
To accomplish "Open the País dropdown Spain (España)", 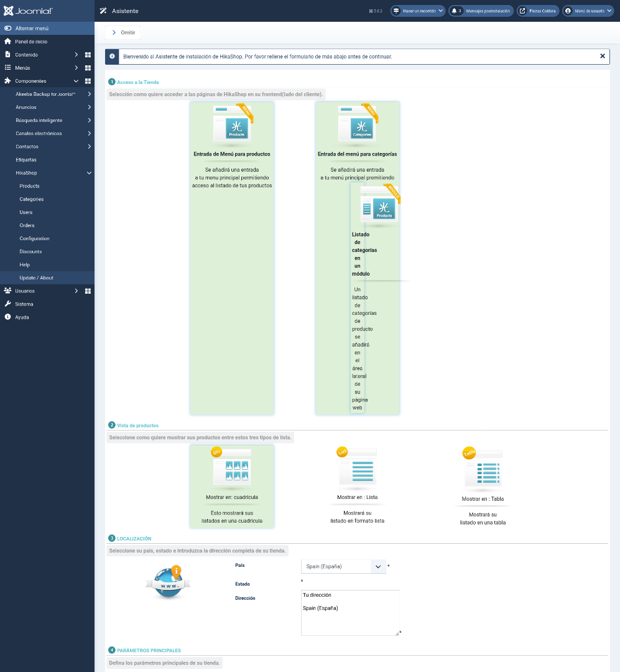I will 343,567.
